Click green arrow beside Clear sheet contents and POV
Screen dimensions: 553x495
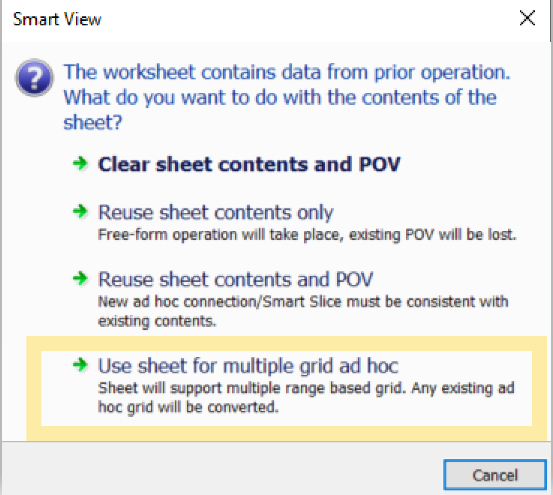[80, 163]
